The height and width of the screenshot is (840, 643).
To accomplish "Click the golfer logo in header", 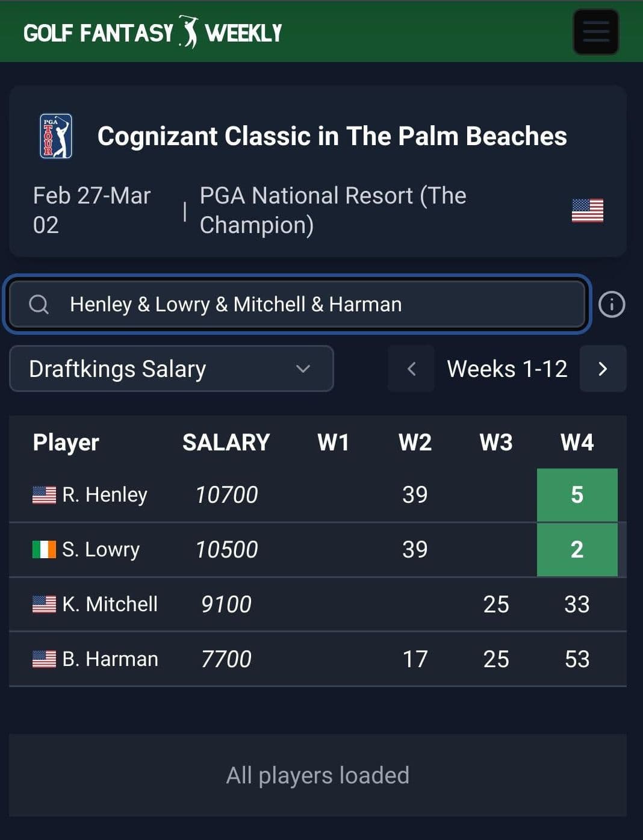I will (188, 32).
